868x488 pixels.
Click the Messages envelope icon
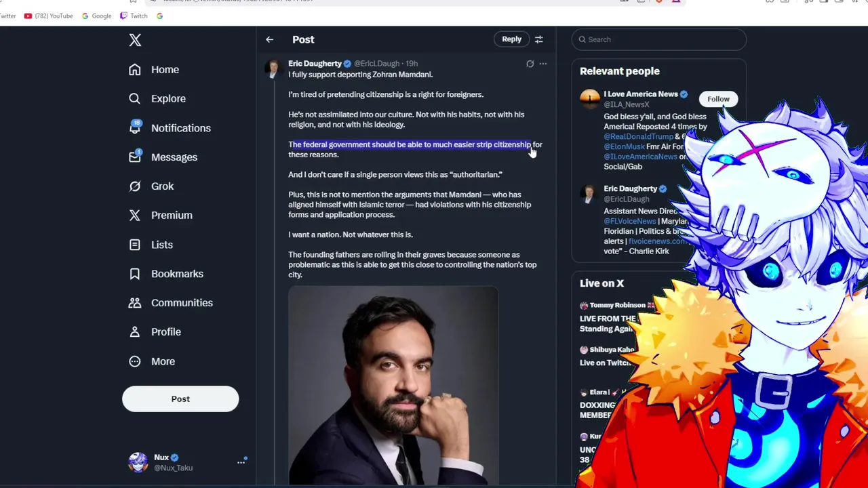[135, 157]
